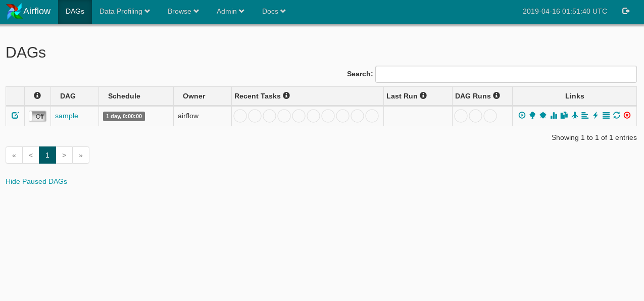This screenshot has height=301, width=644.
Task: Open Landing Times airplane icon
Action: point(575,115)
